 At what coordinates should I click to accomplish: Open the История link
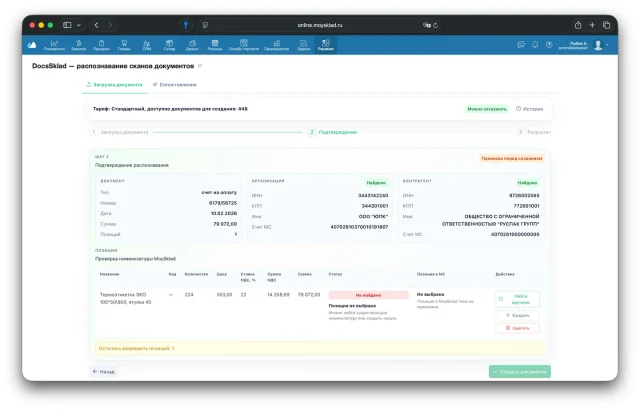point(529,109)
